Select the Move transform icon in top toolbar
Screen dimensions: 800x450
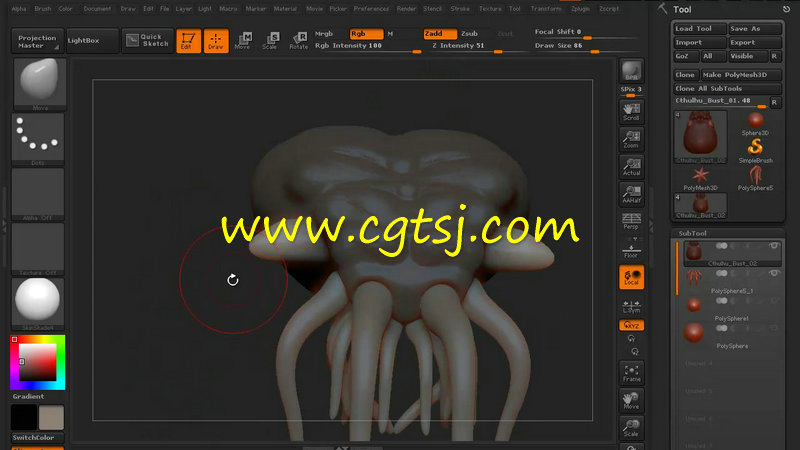click(243, 41)
